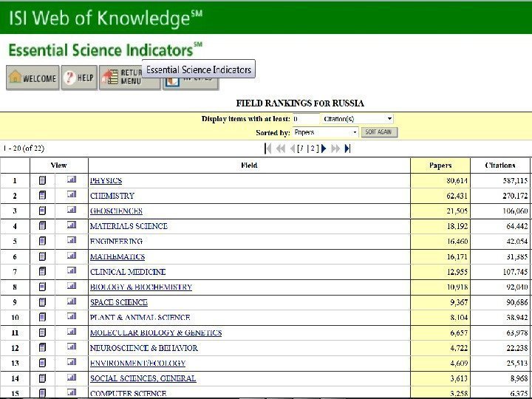Open document icon for Biology & Biochemistry row
The height and width of the screenshot is (399, 532).
click(42, 287)
